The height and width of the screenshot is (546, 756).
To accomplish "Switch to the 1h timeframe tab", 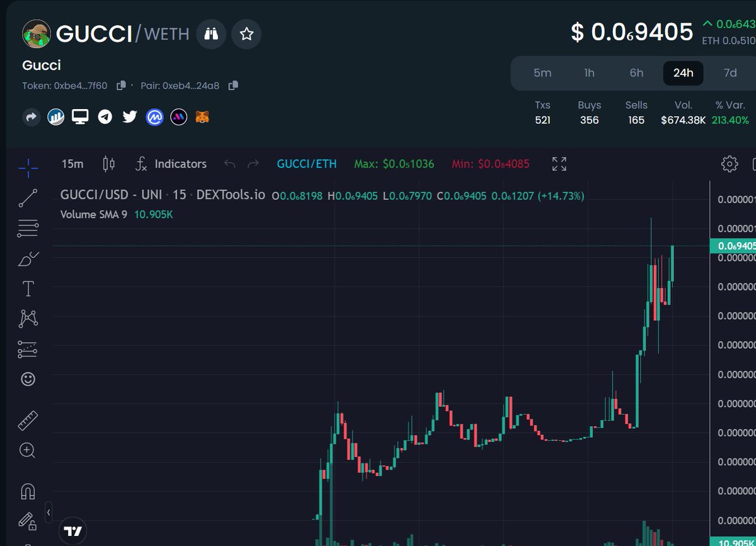I will [589, 73].
